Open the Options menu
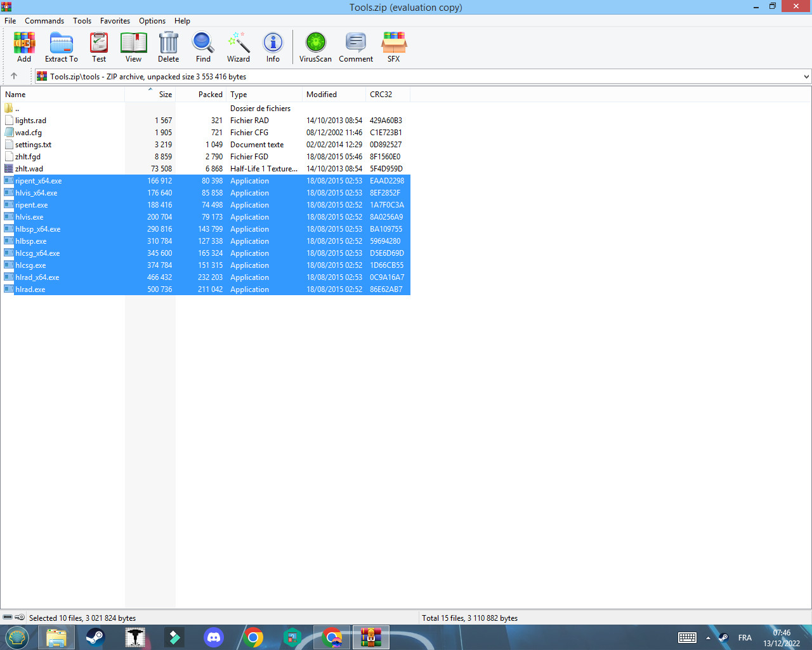 click(x=152, y=20)
